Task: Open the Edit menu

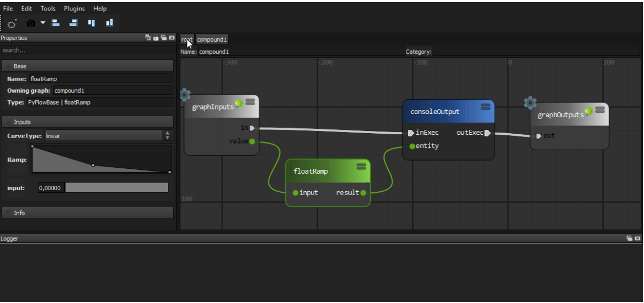Action: [x=27, y=8]
